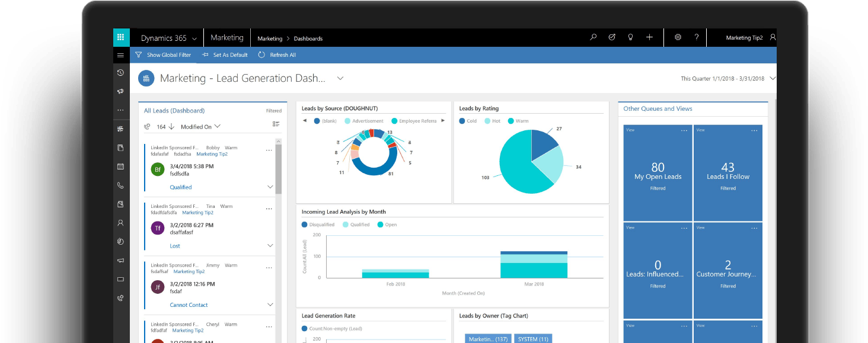Select the Marketing app name in header
The height and width of the screenshot is (343, 868).
227,37
